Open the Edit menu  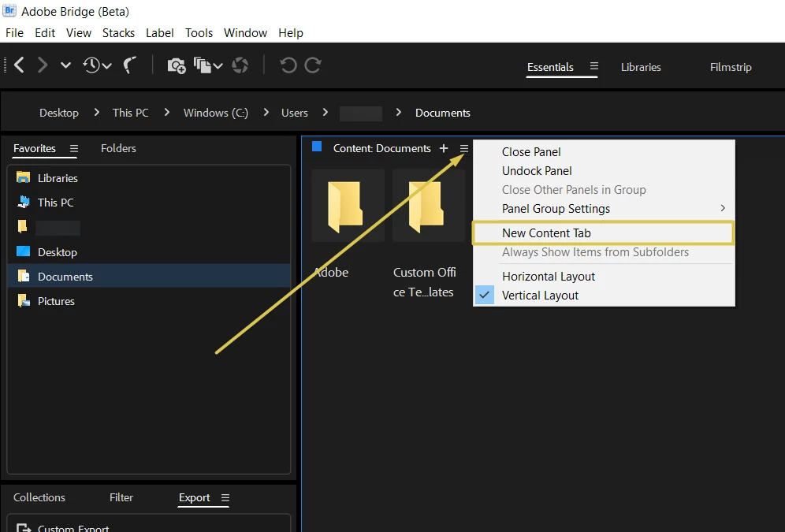[45, 33]
